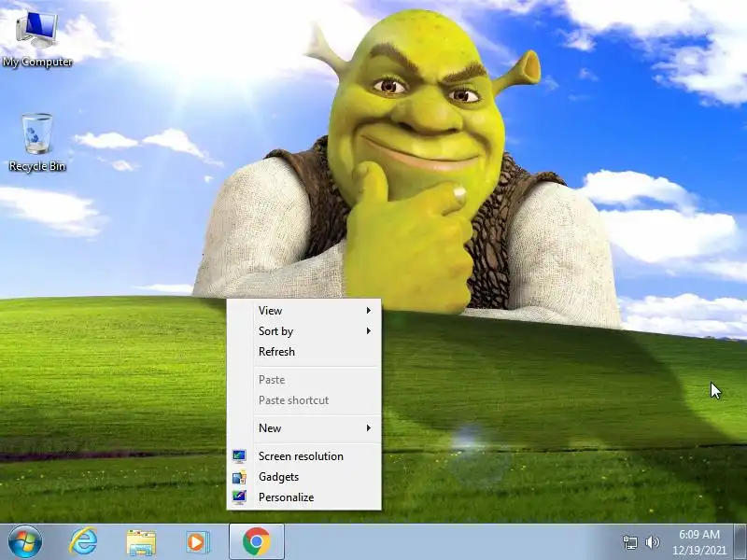Viewport: 747px width, 560px height.
Task: Expand the Sort by submenu arrow
Action: [369, 331]
